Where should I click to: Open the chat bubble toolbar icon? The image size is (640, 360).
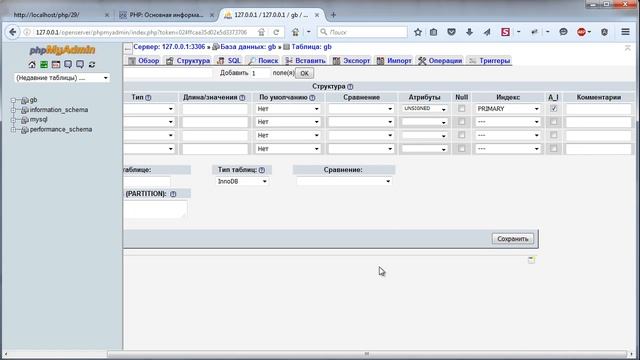coord(563,32)
